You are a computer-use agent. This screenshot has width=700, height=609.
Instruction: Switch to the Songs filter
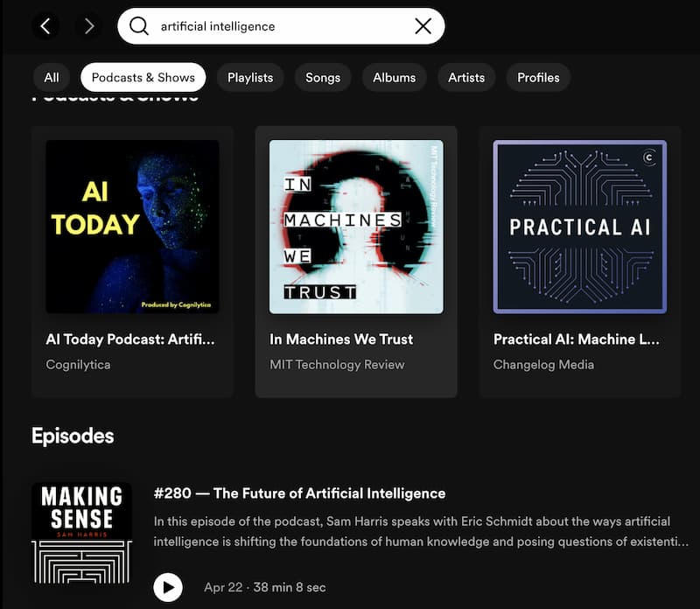323,77
